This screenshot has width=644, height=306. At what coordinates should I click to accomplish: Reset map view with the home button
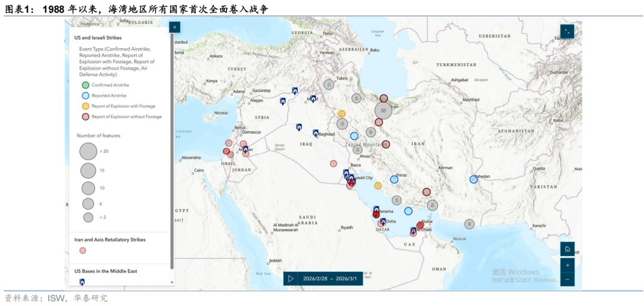click(567, 249)
